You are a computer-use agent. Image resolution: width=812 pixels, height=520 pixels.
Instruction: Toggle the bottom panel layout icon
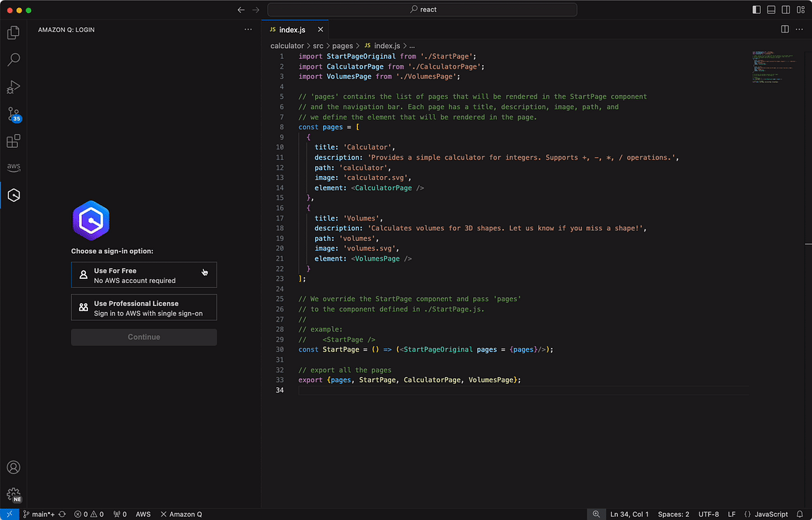coord(771,9)
